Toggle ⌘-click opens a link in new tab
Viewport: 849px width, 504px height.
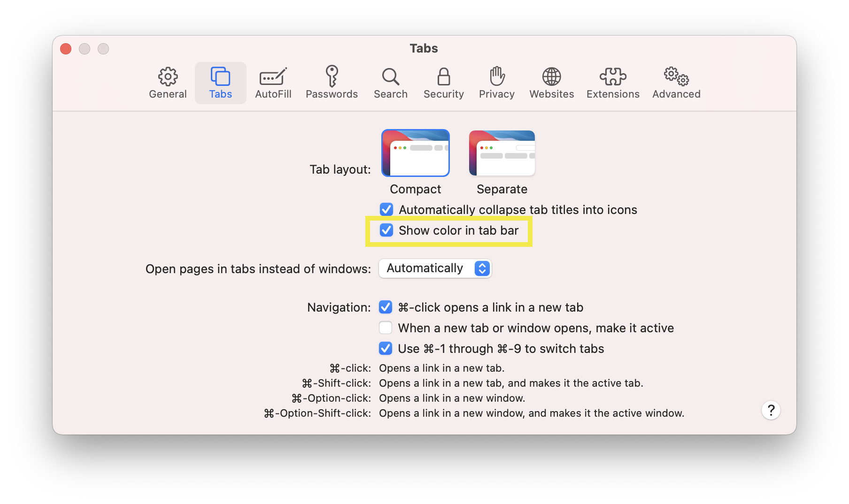tap(386, 307)
